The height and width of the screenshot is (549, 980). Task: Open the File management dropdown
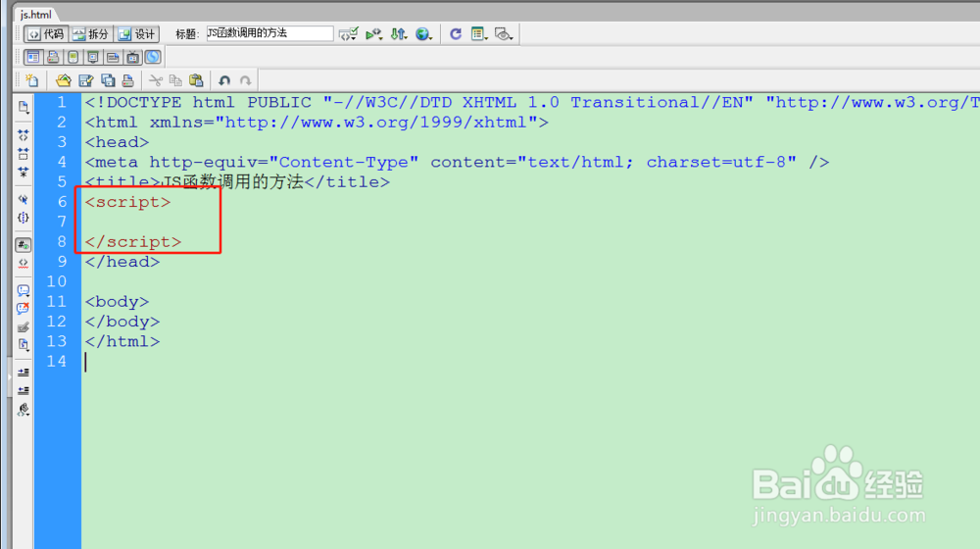pyautogui.click(x=399, y=33)
